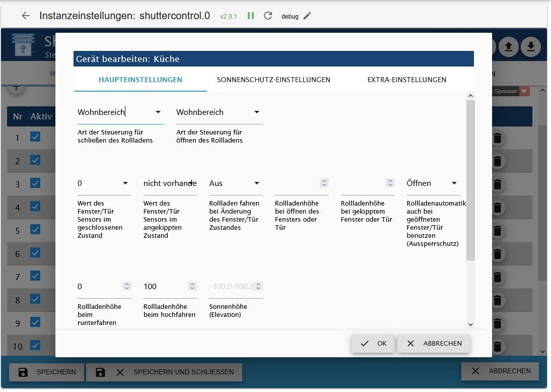The height and width of the screenshot is (392, 551).
Task: Toggle Aktiv checkbox for row 1
Action: pos(35,137)
